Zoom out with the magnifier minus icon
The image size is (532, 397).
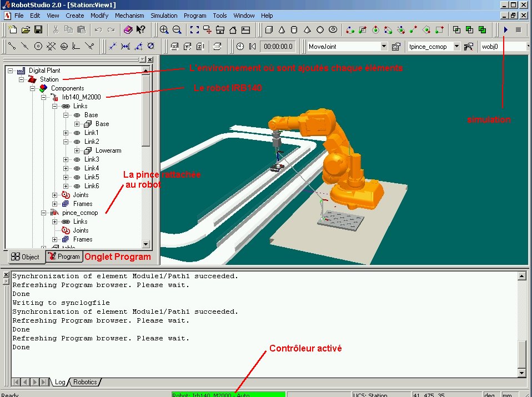[177, 29]
